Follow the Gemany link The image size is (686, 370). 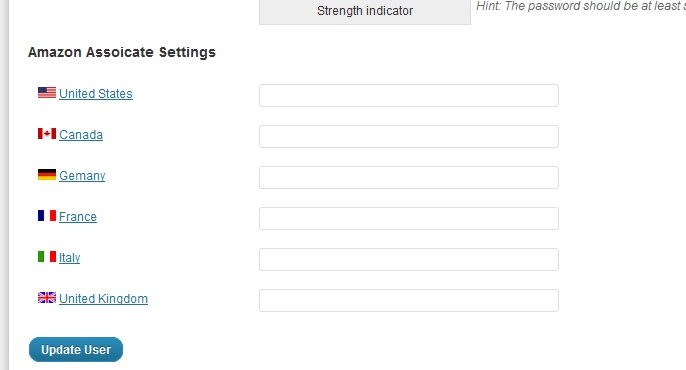(x=82, y=176)
